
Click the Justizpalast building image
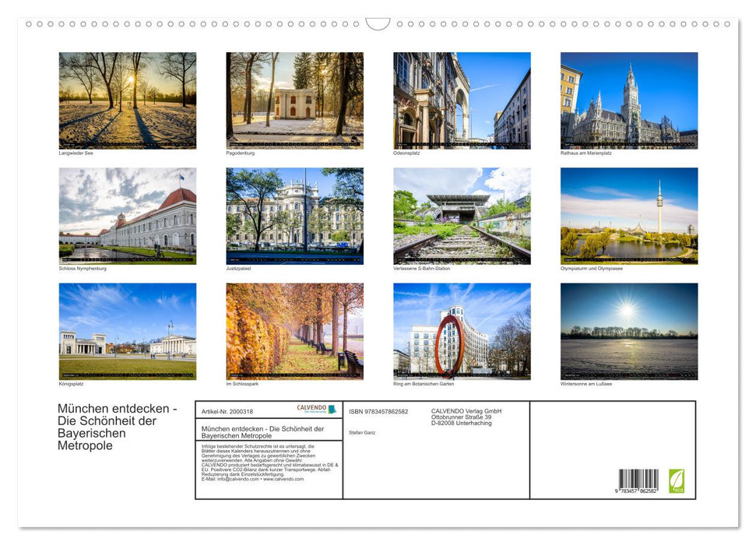[294, 215]
